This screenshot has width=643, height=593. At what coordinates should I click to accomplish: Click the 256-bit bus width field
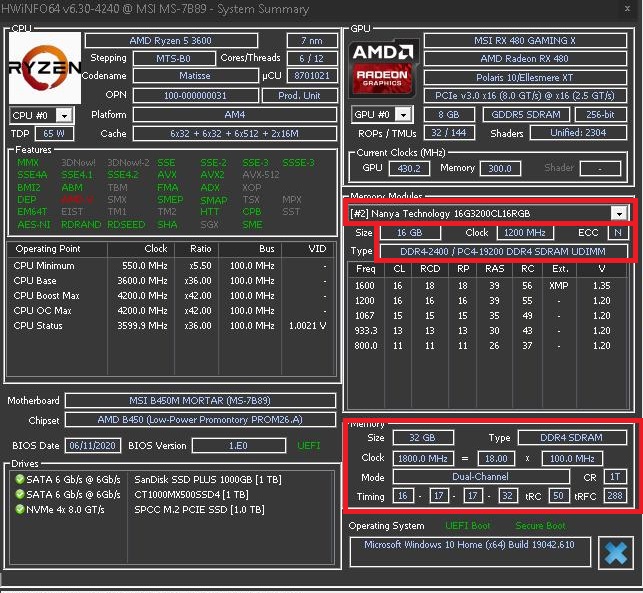coord(601,114)
